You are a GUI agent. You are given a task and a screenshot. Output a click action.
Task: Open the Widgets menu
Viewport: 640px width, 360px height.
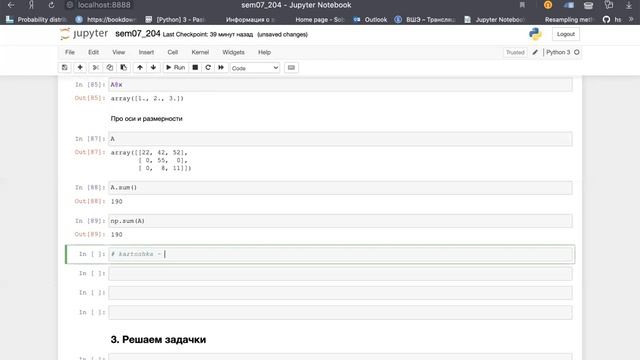click(x=233, y=52)
